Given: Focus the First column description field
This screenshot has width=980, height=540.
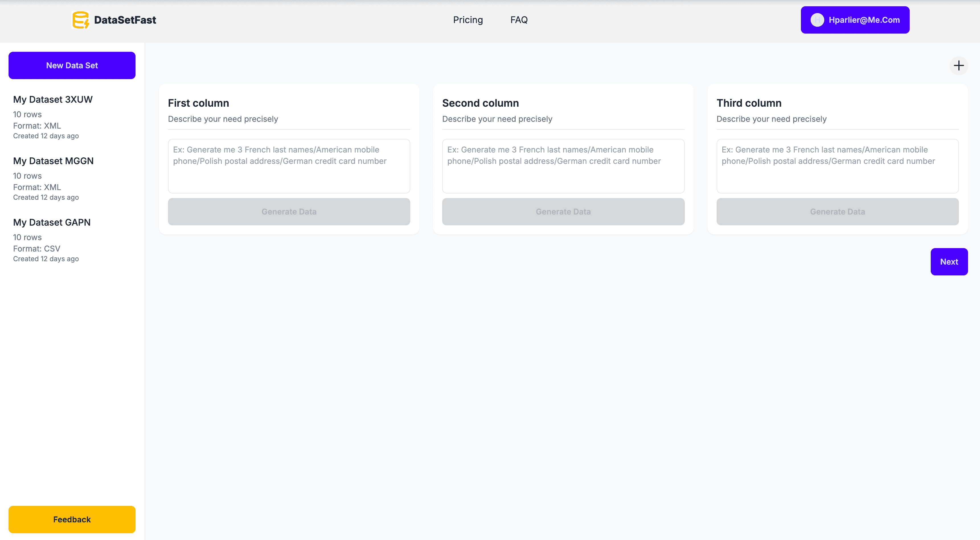Looking at the screenshot, I should click(x=289, y=166).
